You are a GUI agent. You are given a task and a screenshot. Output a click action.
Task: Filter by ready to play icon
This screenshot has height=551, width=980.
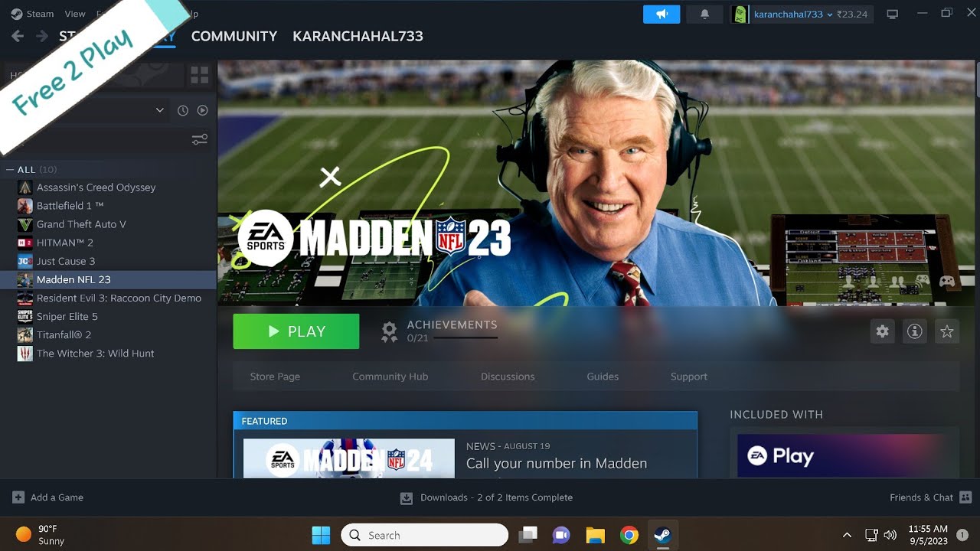coord(203,110)
